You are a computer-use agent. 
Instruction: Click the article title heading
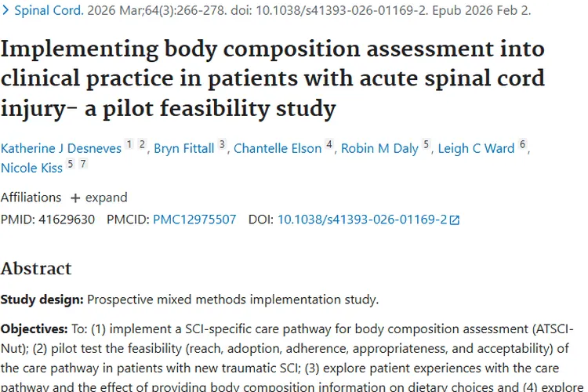tap(271, 78)
